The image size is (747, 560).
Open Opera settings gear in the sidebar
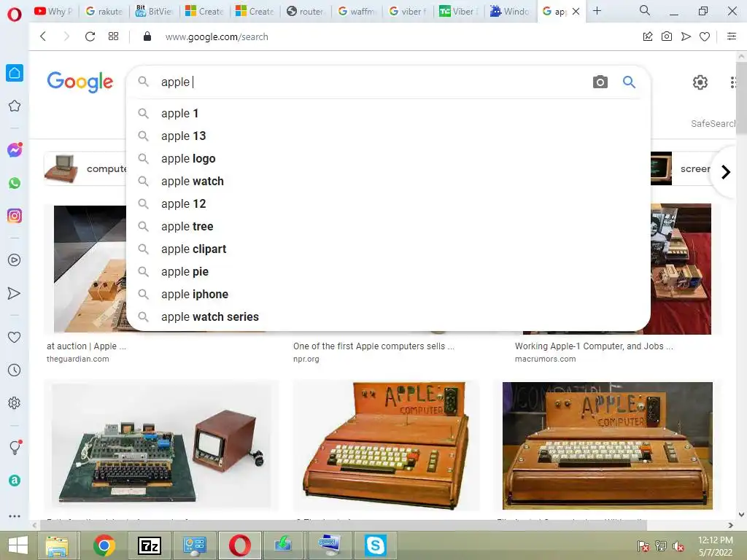pyautogui.click(x=15, y=402)
